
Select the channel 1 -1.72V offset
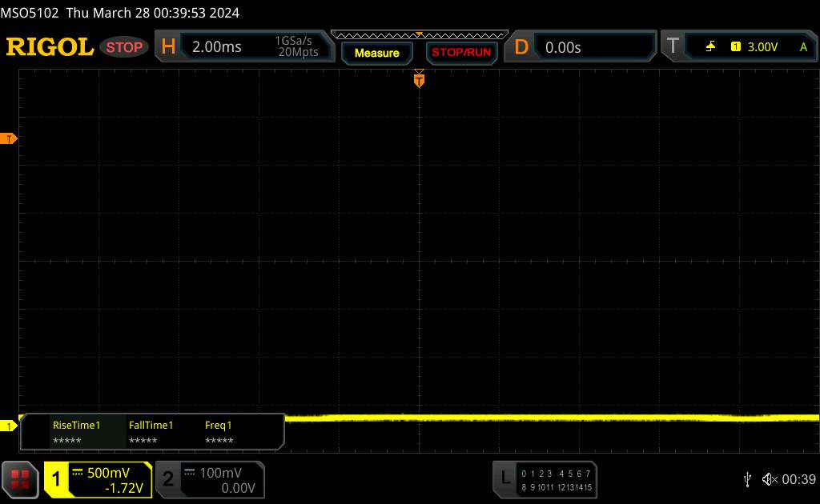click(124, 488)
